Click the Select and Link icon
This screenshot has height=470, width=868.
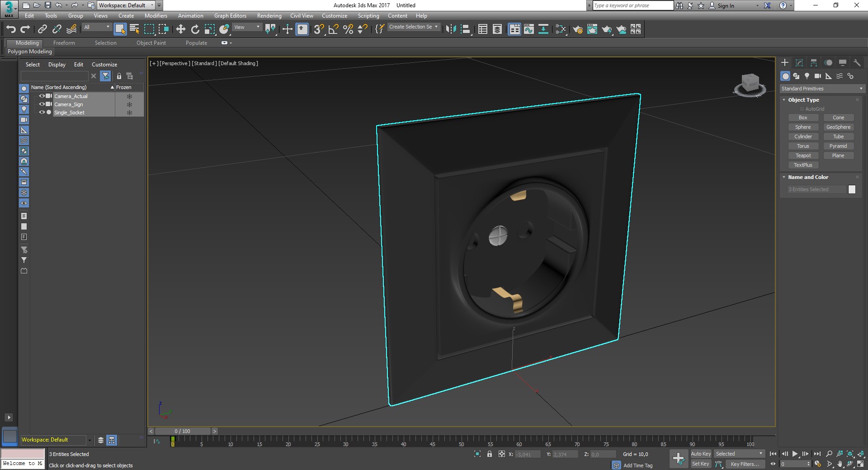pos(42,29)
